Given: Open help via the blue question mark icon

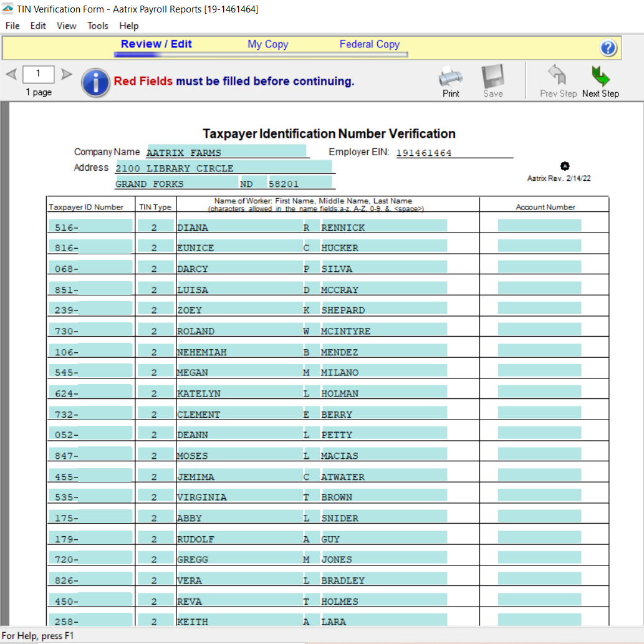Looking at the screenshot, I should (x=608, y=47).
